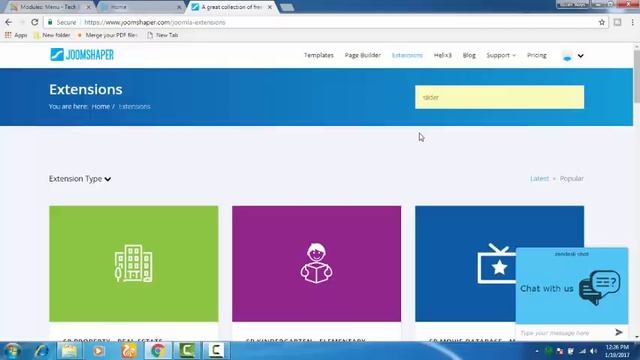Bookmark page with star icon
This screenshot has height=360, width=640.
[x=602, y=22]
